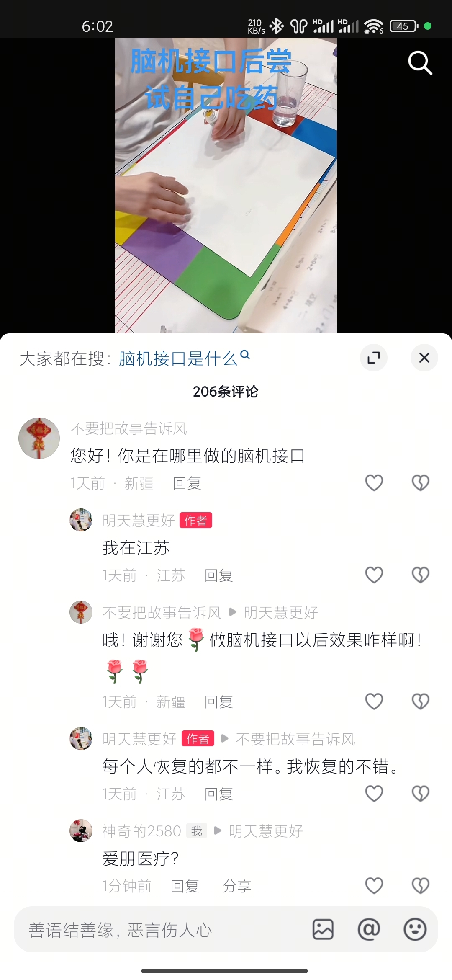Tap the search magnifier icon over the video
The width and height of the screenshot is (452, 980).
[420, 63]
